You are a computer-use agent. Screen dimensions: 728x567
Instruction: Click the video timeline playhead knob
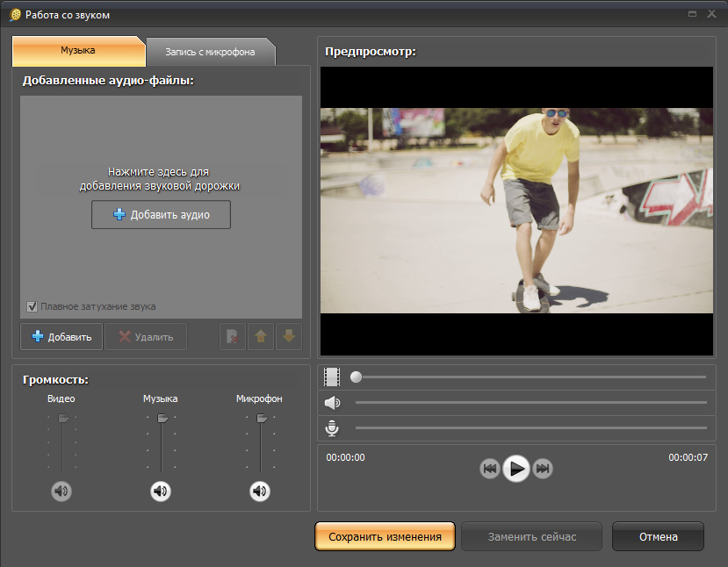[x=357, y=377]
